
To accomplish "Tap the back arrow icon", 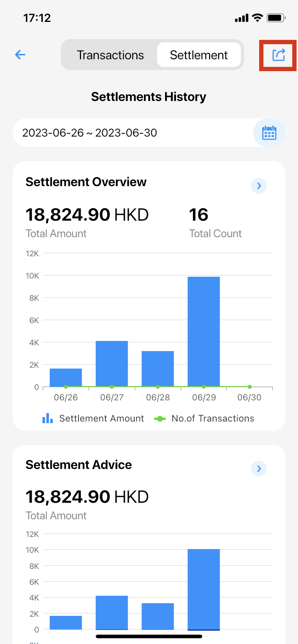I will pyautogui.click(x=20, y=55).
